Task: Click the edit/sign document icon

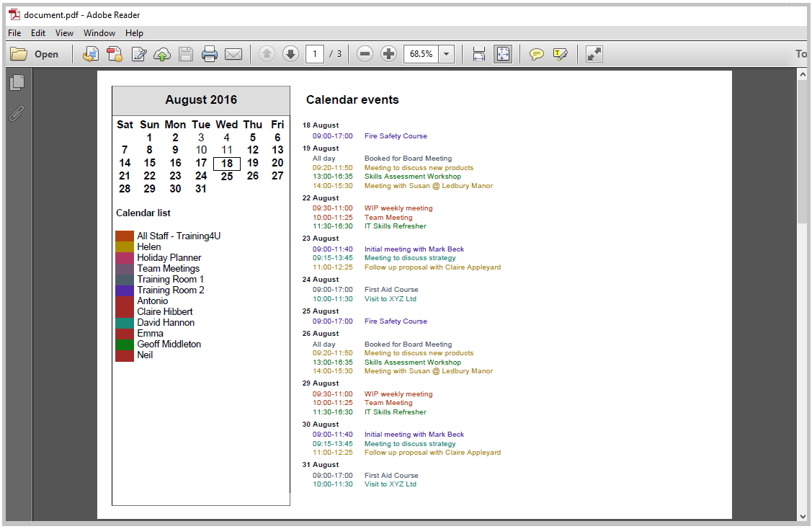Action: (x=139, y=54)
